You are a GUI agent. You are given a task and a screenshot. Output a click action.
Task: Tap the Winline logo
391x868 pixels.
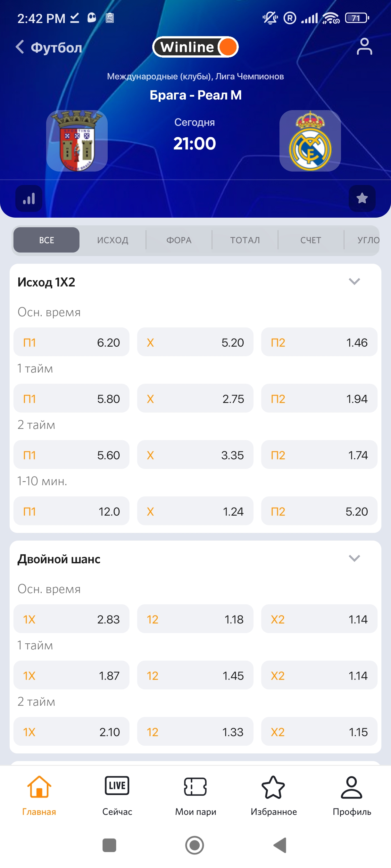click(195, 47)
